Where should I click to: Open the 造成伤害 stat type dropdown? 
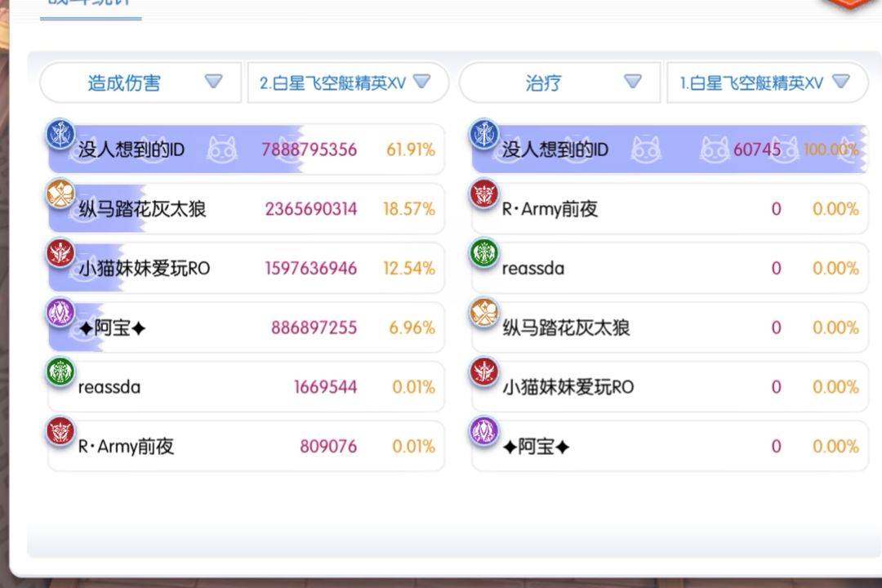click(x=140, y=82)
